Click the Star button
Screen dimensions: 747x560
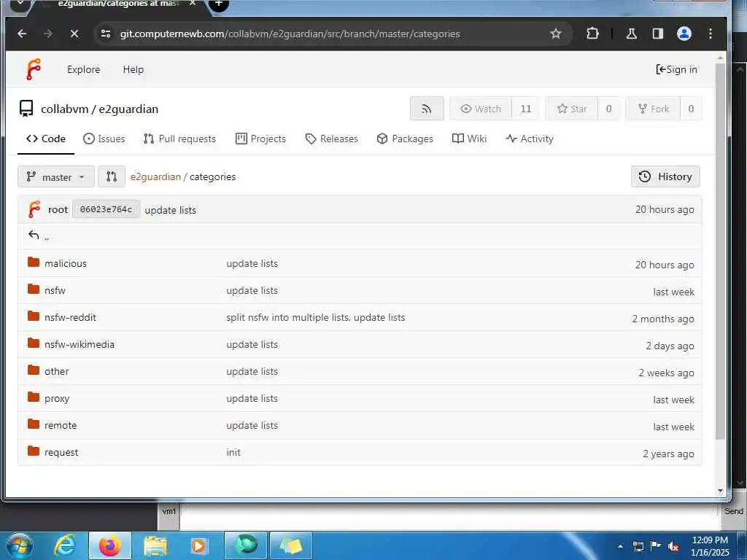pos(572,109)
